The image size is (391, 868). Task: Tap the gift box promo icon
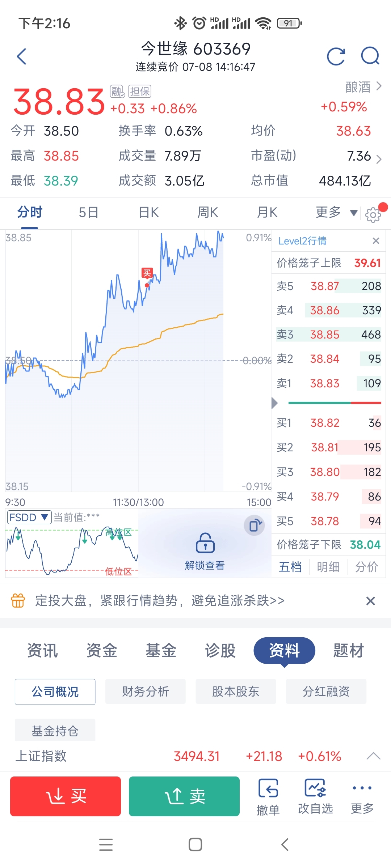point(18,601)
